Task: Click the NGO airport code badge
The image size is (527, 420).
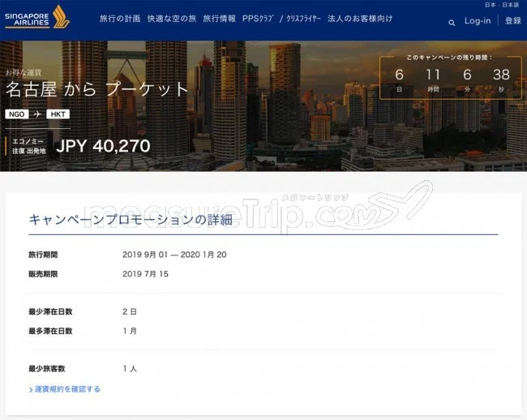Action: tap(17, 114)
